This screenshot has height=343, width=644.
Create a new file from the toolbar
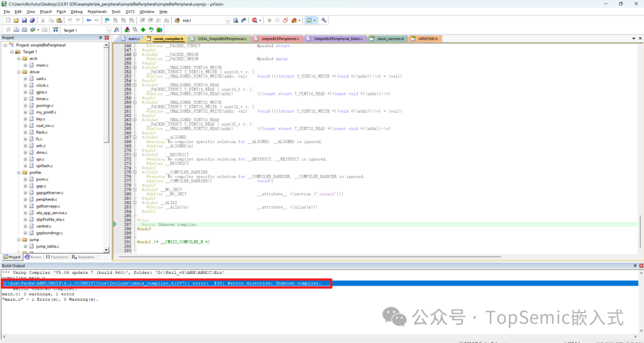[8, 20]
